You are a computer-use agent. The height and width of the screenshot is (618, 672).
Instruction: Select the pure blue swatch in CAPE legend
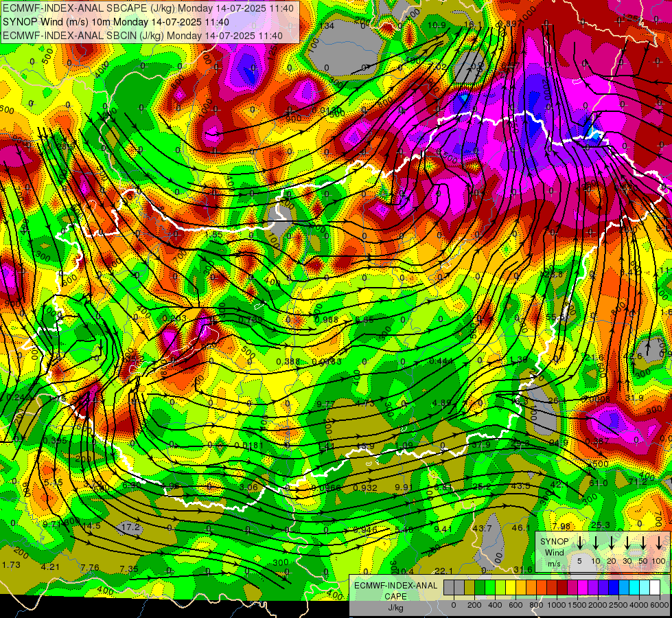pos(613,588)
